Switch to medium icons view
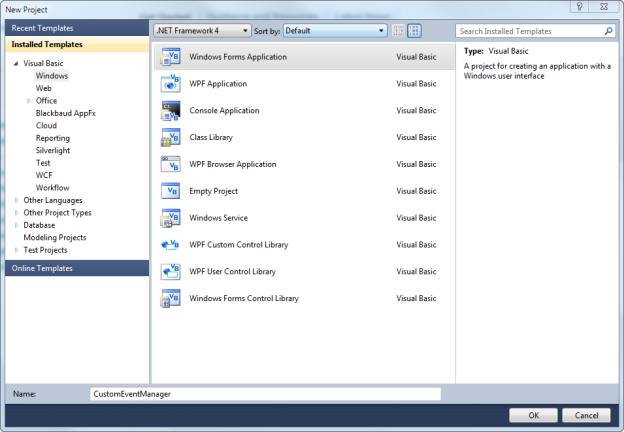The image size is (624, 432). tap(416, 31)
